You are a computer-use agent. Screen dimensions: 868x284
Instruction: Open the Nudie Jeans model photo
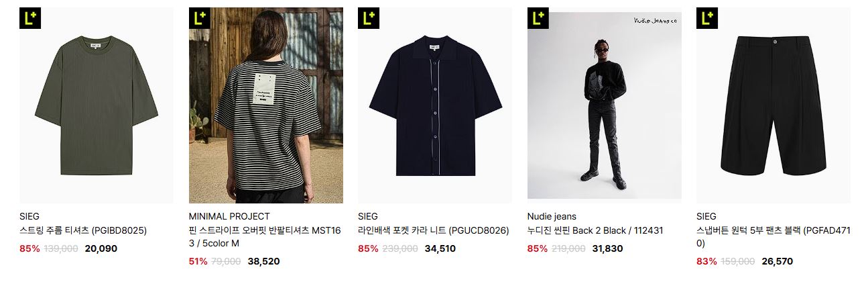605,105
